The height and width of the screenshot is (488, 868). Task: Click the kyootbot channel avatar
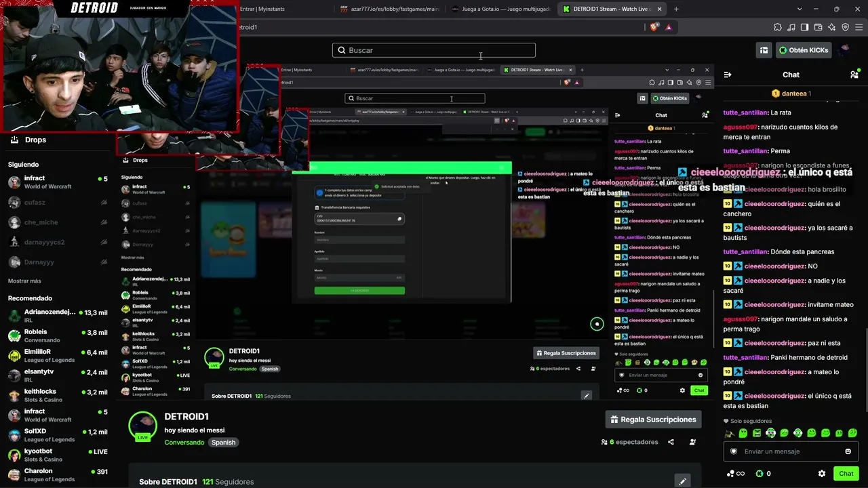point(14,455)
